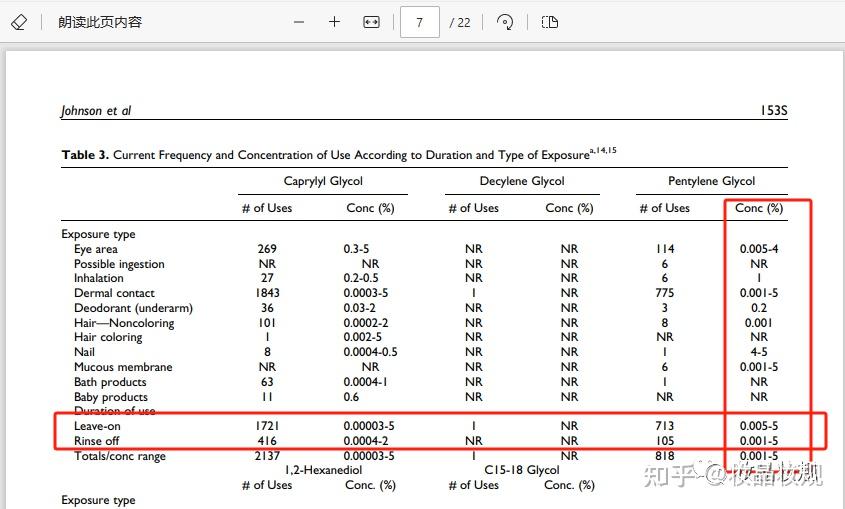Click the '1,2-Hexanediol' column header

[323, 470]
